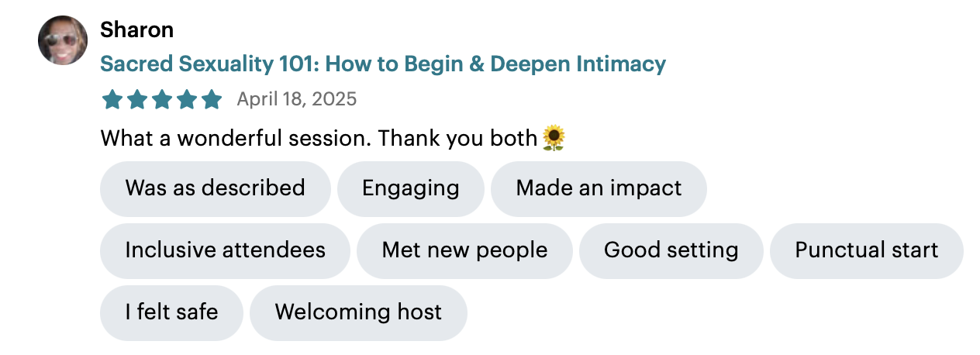This screenshot has width=980, height=355.
Task: Select the "Engaging" tag chip
Action: 411,188
